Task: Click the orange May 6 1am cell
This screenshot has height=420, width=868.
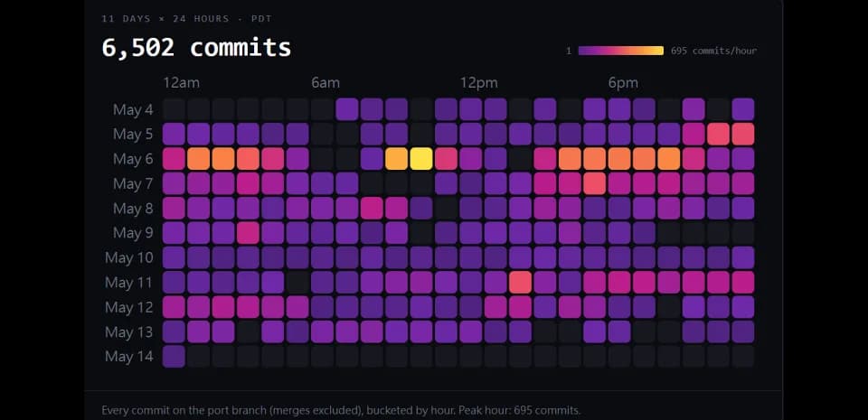Action: 199,159
